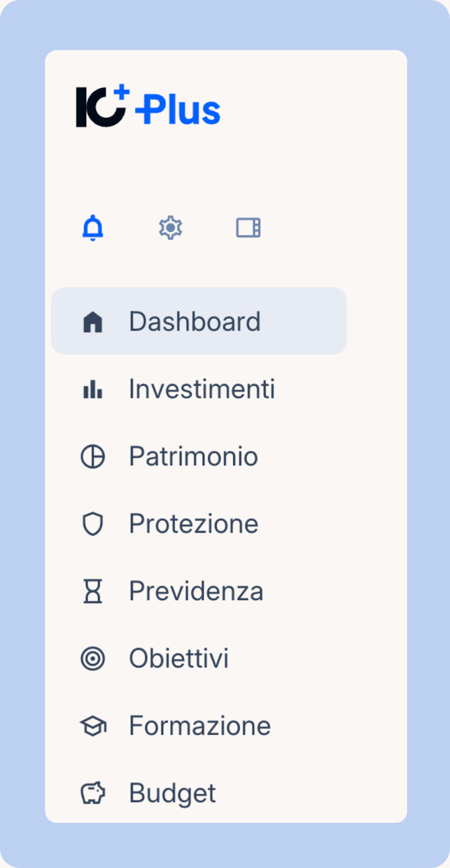Open the Investimenti section
This screenshot has width=450, height=868.
coord(202,389)
